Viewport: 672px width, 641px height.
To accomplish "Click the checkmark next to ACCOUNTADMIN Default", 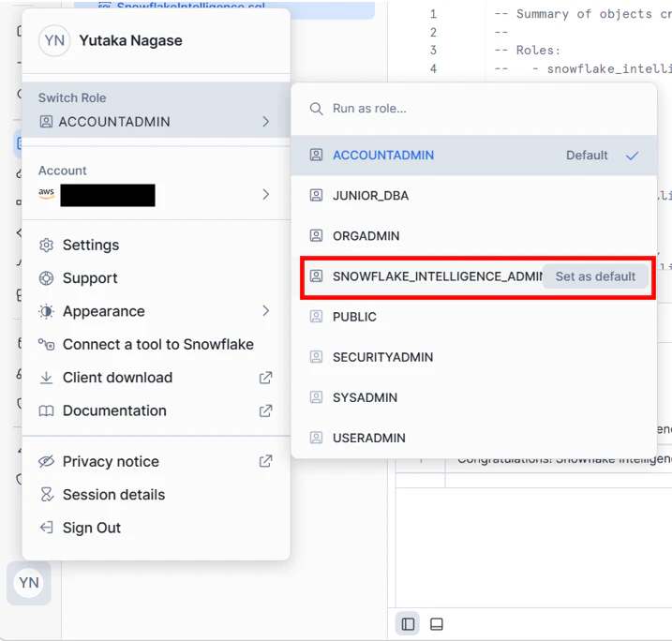I will coord(632,156).
